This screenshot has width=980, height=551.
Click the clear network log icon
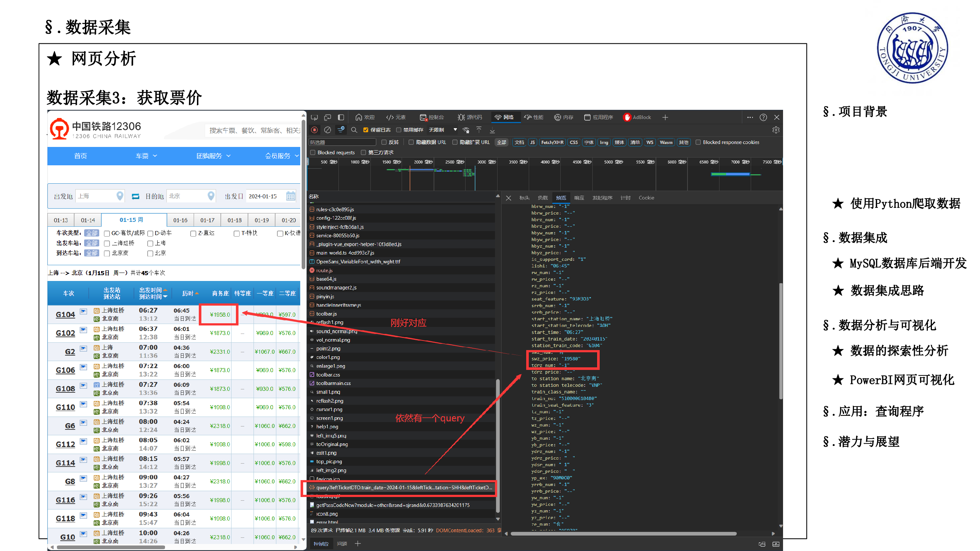(x=327, y=130)
